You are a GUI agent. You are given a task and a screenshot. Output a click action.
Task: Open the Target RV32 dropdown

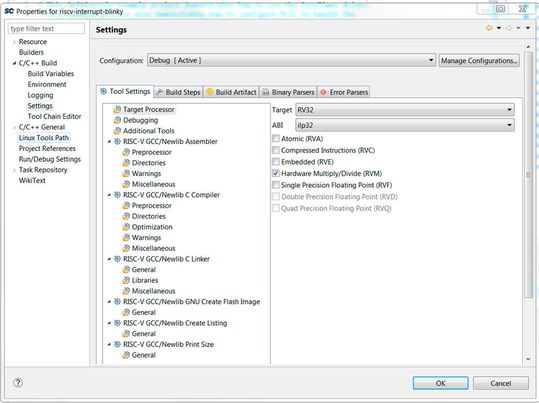[405, 110]
